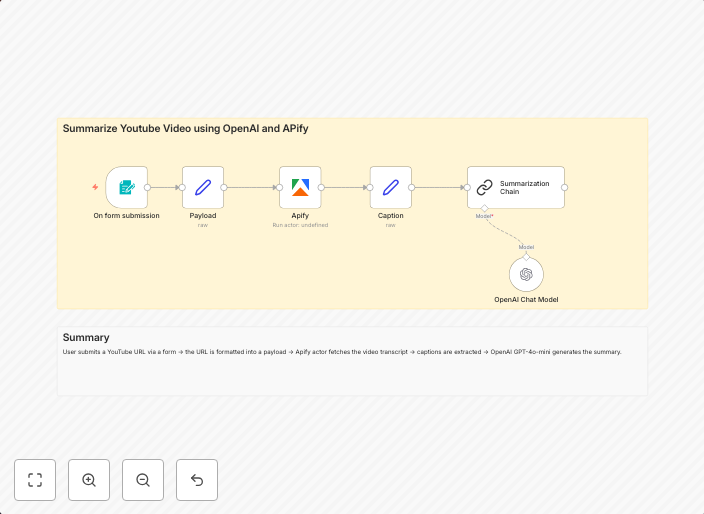704x514 pixels.
Task: Click the connection line between Payload and Apify
Action: pos(251,187)
